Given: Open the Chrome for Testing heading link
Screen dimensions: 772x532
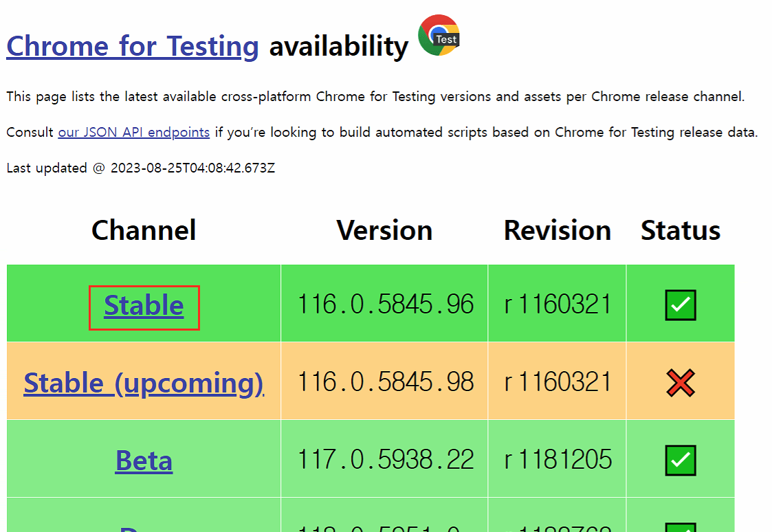Looking at the screenshot, I should 133,47.
